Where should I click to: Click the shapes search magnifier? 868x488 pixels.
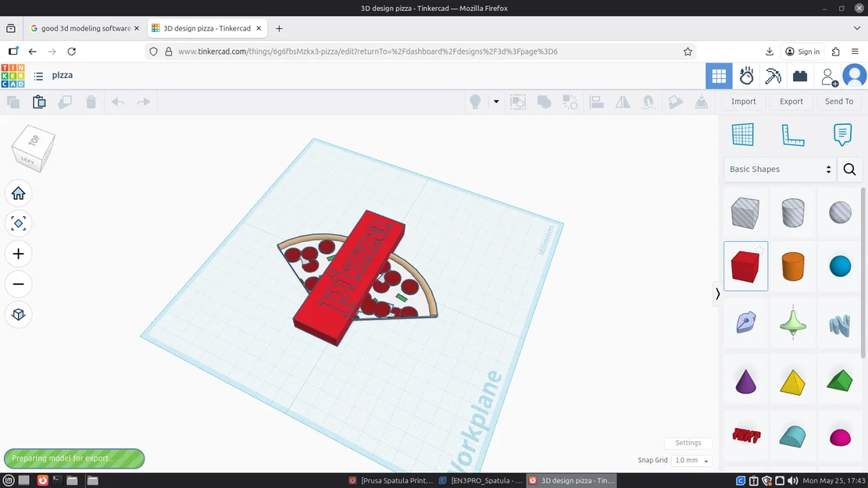click(850, 169)
